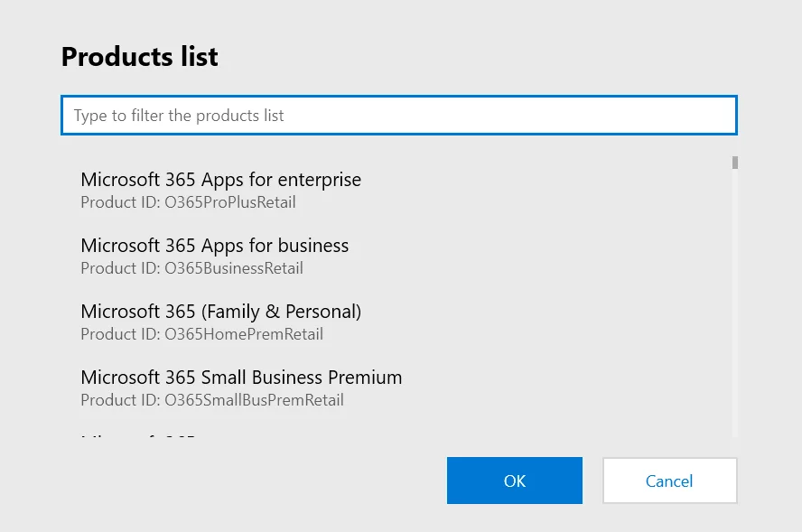The height and width of the screenshot is (532, 802).
Task: Pick Microsoft 365 Small Business Premium
Action: 241,387
